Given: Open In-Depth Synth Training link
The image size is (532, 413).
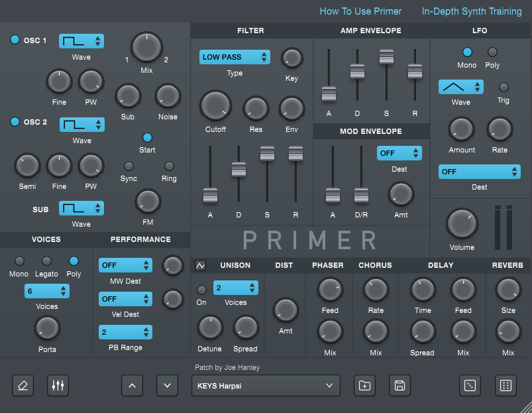Looking at the screenshot, I should point(472,11).
